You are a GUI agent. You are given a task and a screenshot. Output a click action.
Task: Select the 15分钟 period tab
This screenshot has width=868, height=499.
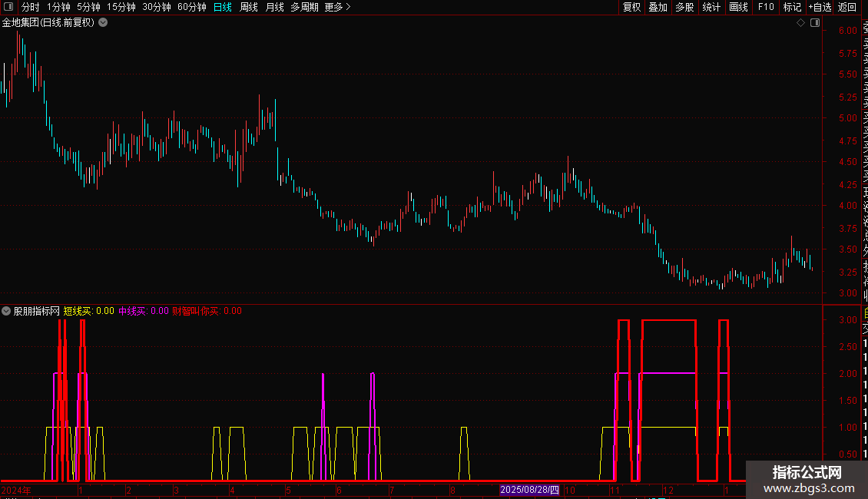click(x=121, y=7)
